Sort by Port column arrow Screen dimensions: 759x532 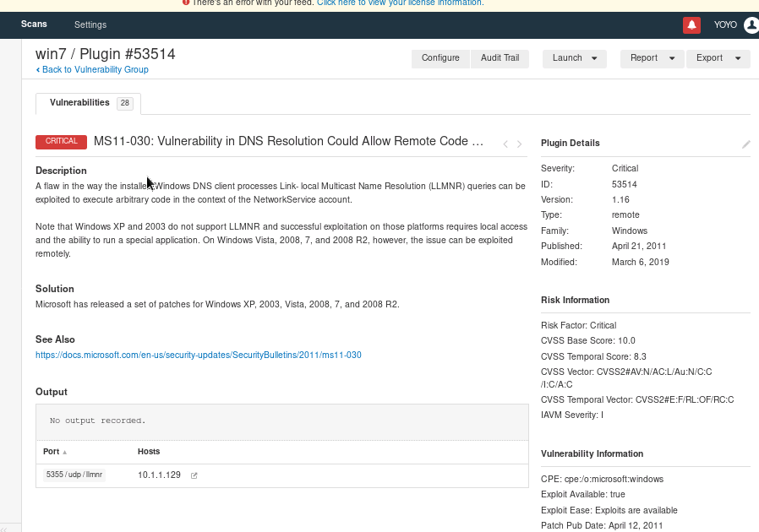(x=65, y=453)
